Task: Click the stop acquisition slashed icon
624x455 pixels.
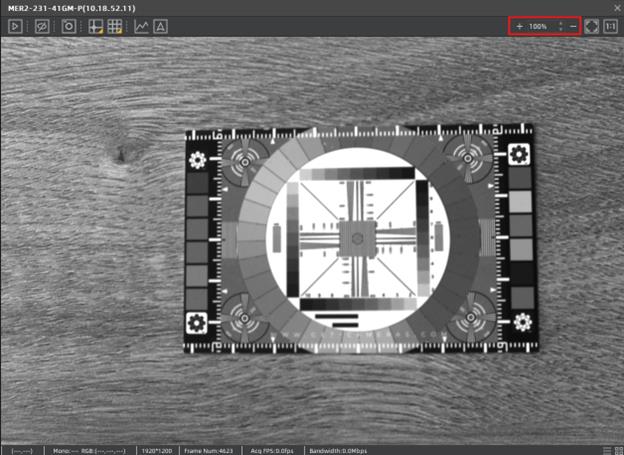Action: click(41, 26)
